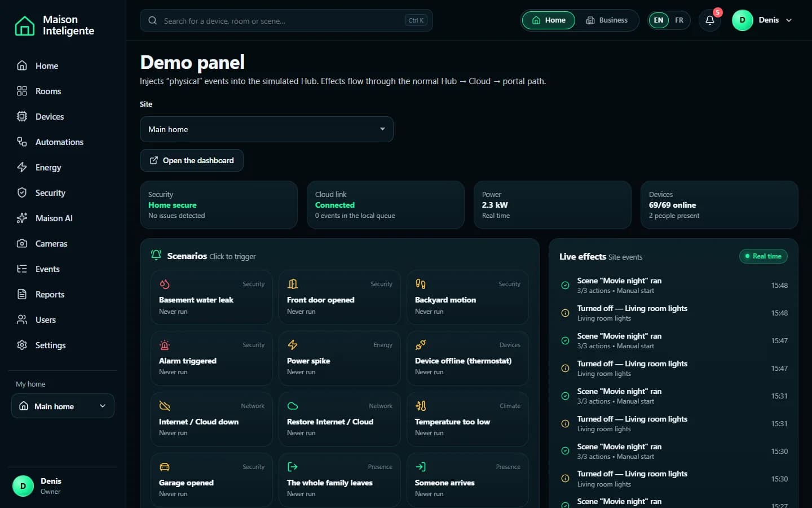The width and height of the screenshot is (812, 508).
Task: Click the Home secure security status card
Action: [x=219, y=205]
